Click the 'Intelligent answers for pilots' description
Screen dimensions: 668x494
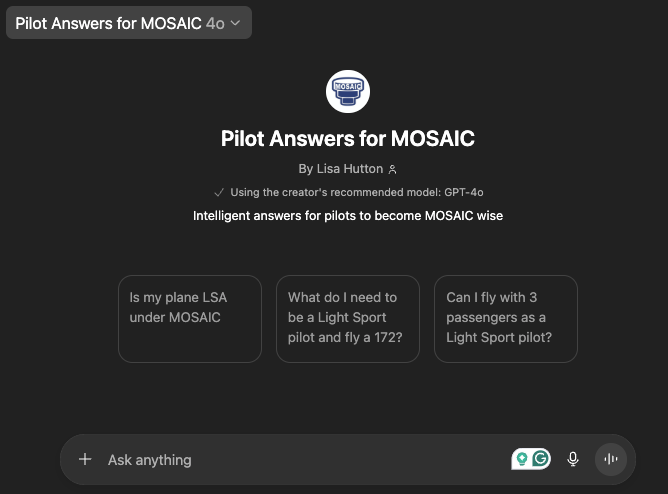pyautogui.click(x=348, y=216)
